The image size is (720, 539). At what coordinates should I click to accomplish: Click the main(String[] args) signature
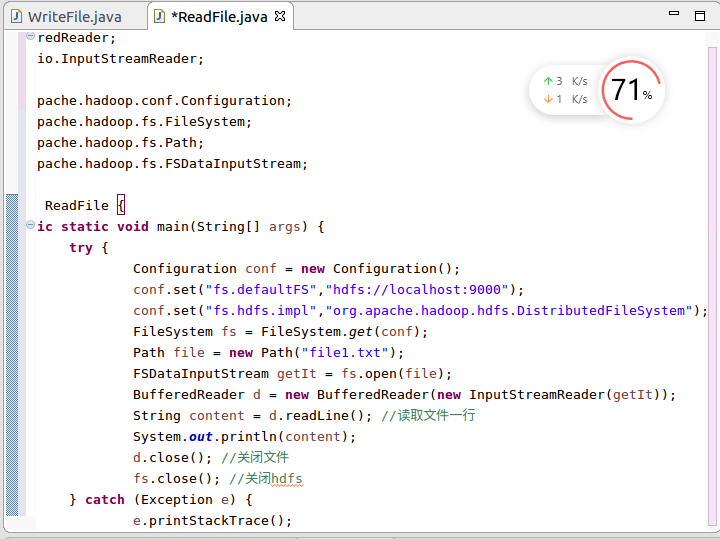[232, 227]
